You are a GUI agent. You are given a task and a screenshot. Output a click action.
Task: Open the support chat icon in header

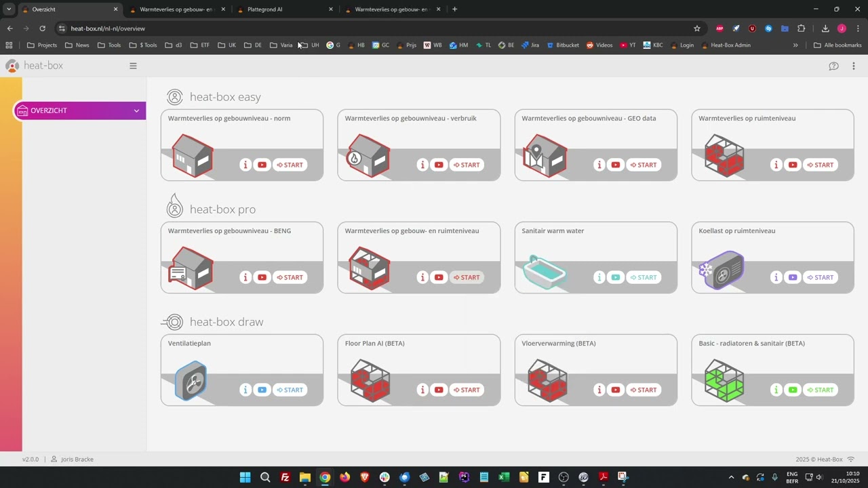click(x=833, y=66)
